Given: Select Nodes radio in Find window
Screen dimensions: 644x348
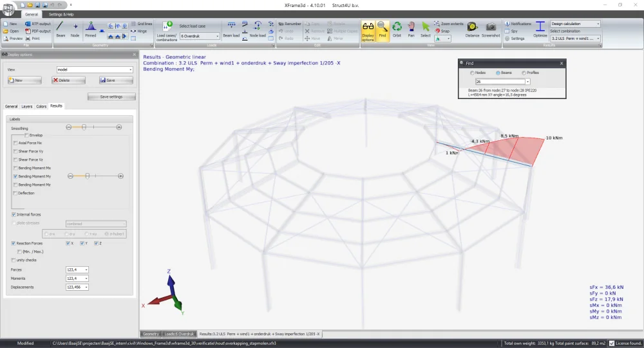Looking at the screenshot, I should click(x=472, y=73).
